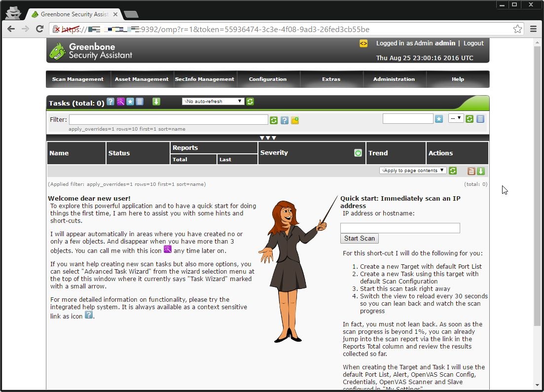Click the Start Scan button
Image resolution: width=544 pixels, height=392 pixels.
click(x=360, y=238)
